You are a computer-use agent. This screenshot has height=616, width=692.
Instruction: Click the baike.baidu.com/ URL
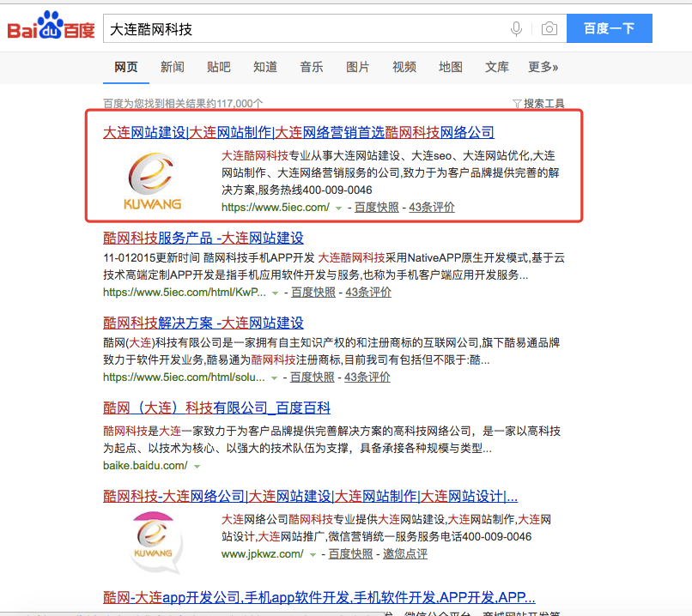[x=145, y=466]
